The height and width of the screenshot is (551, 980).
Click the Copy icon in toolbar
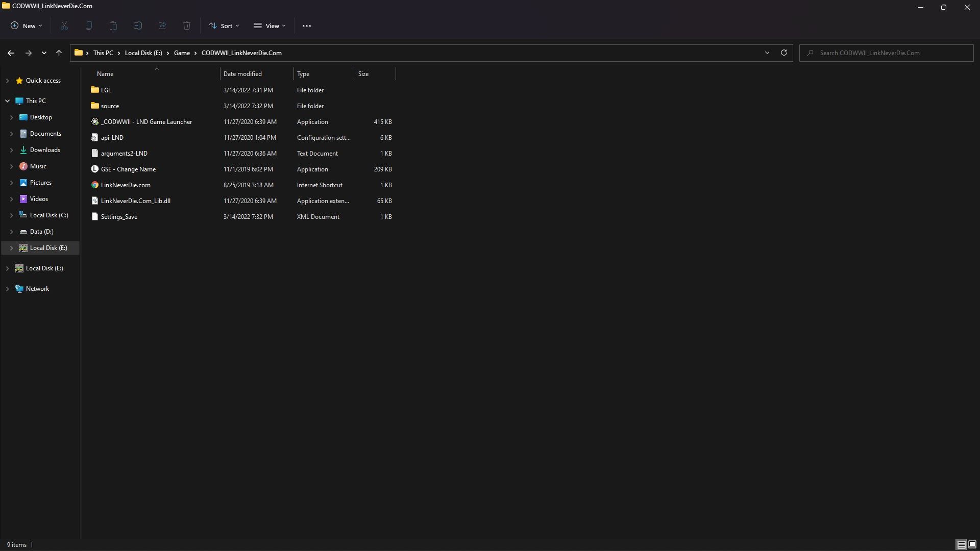point(89,26)
